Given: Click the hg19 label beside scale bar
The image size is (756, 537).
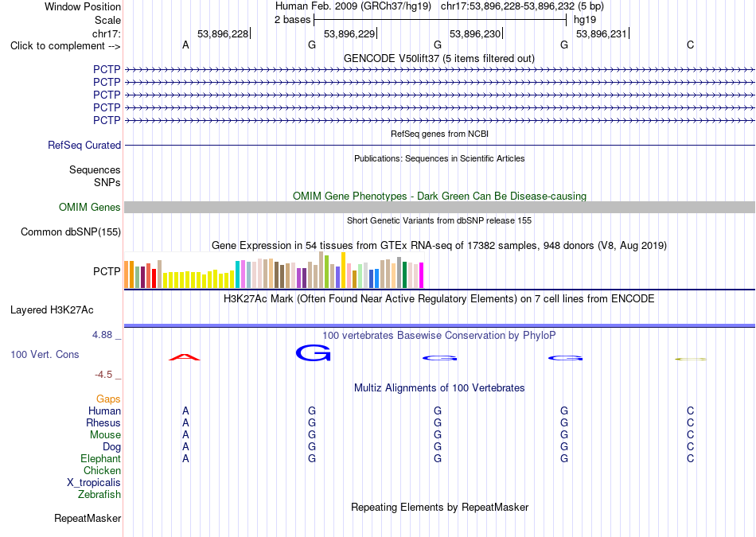Looking at the screenshot, I should 585,20.
